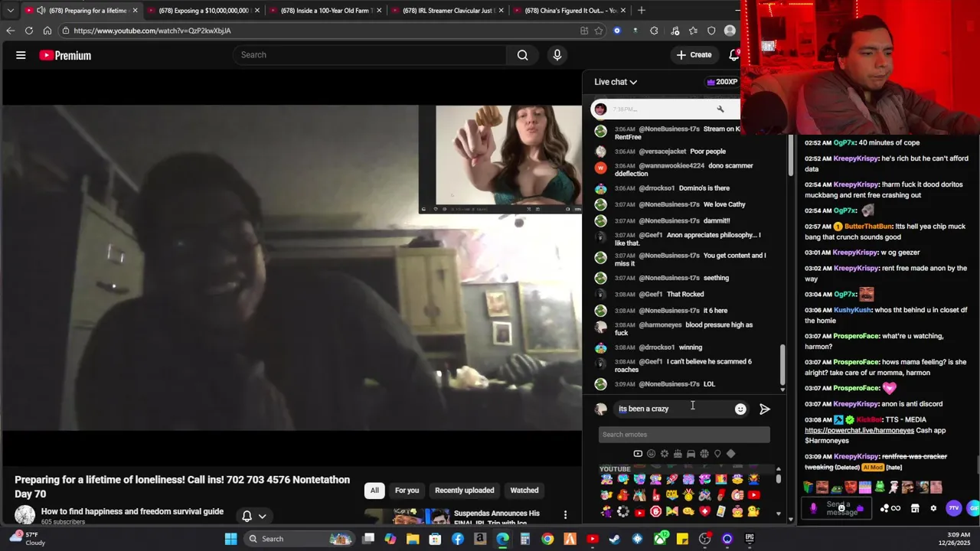Select the objects lightbulb emoji category

pos(717,454)
